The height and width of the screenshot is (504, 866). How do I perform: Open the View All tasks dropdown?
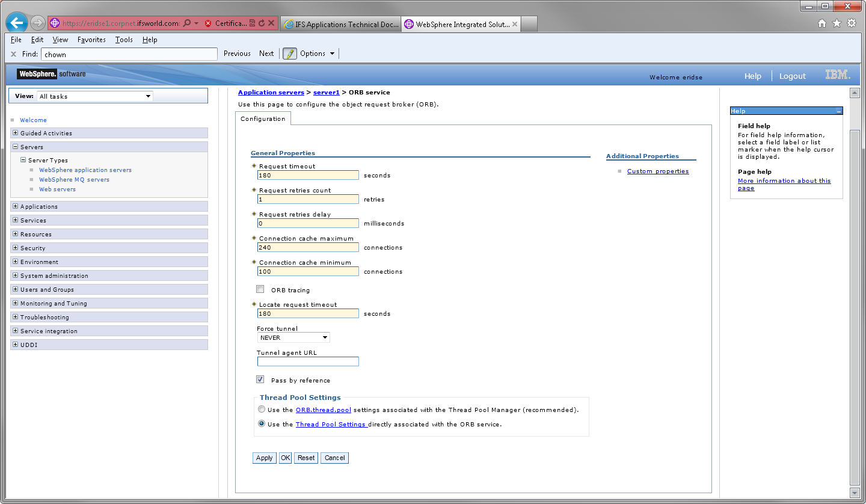click(148, 96)
